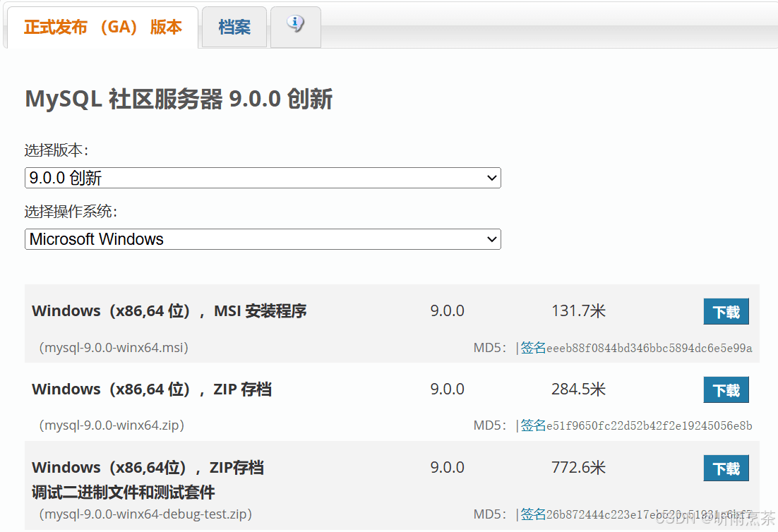Screen dimensions: 778x532
Task: Open 签名 link for the debug-test zip
Action: point(533,514)
